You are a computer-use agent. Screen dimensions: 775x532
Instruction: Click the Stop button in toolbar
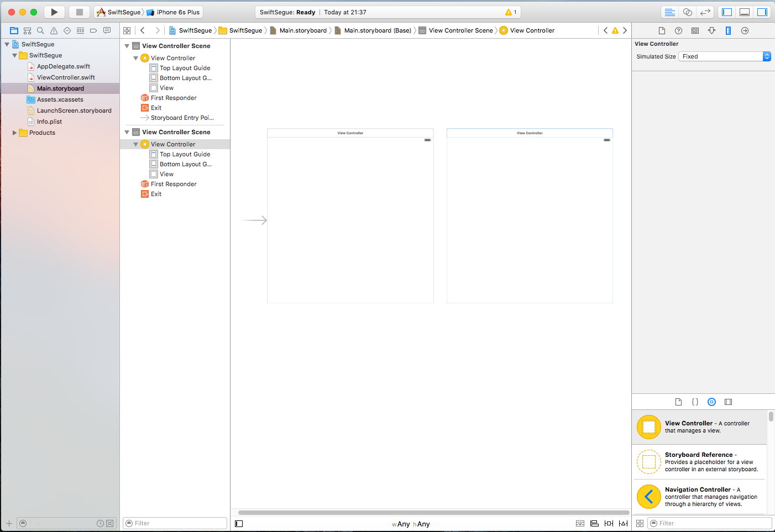pyautogui.click(x=79, y=12)
